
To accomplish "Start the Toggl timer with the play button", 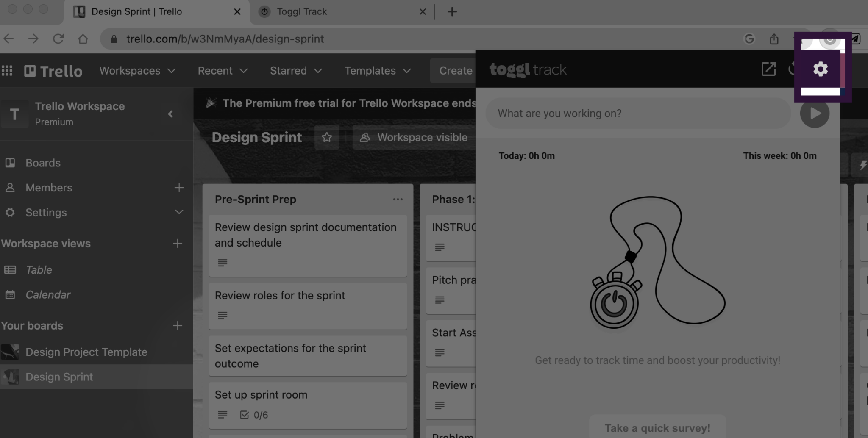I will (x=814, y=113).
